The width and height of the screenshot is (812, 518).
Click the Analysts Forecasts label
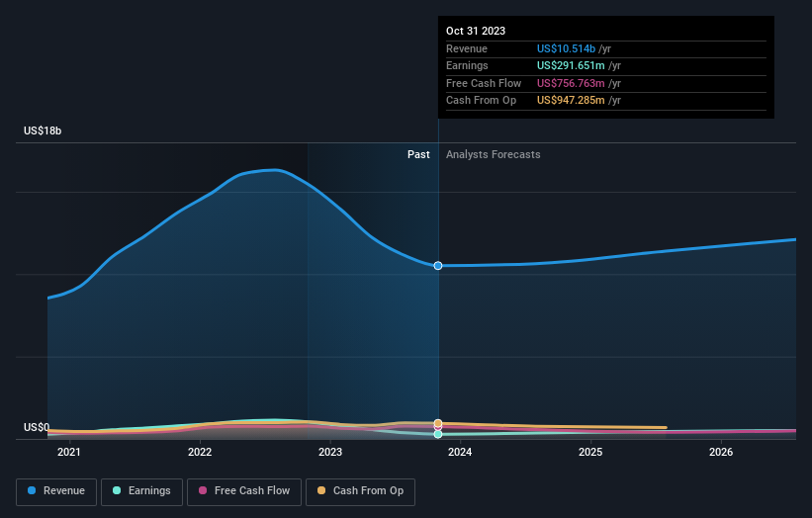(x=493, y=154)
